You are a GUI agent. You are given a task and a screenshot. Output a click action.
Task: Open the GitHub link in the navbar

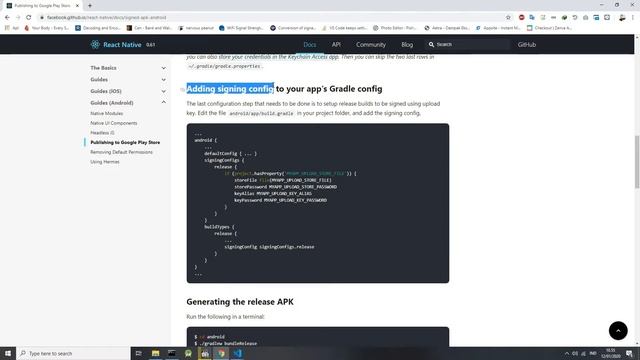click(527, 44)
